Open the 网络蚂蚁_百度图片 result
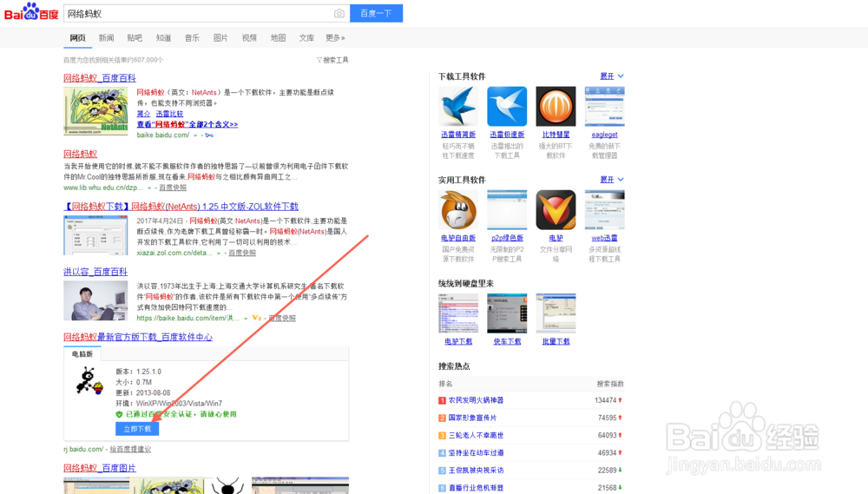 [x=100, y=468]
